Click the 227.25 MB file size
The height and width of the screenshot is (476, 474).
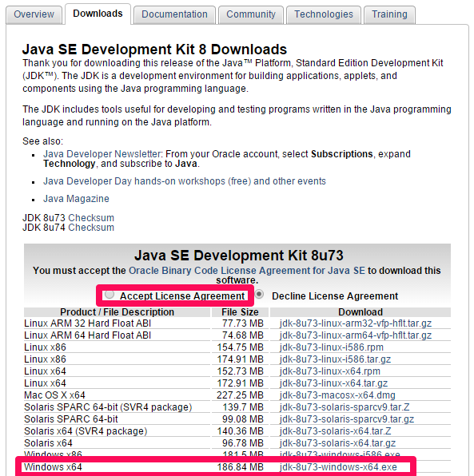(240, 395)
